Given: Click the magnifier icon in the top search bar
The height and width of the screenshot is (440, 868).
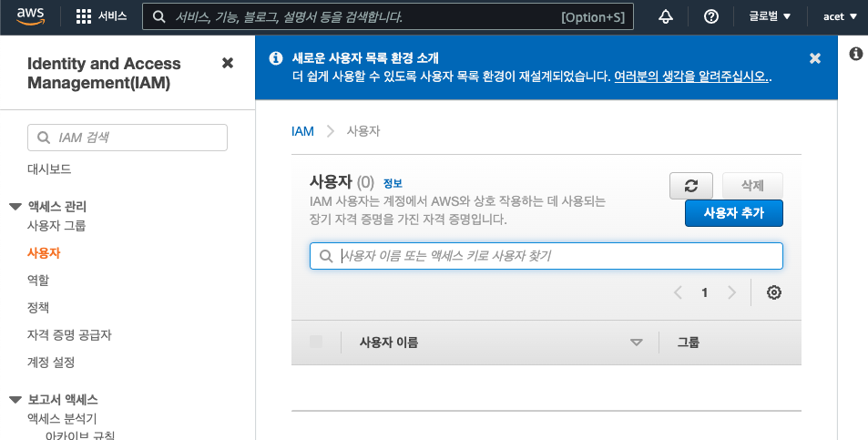Looking at the screenshot, I should (x=158, y=17).
